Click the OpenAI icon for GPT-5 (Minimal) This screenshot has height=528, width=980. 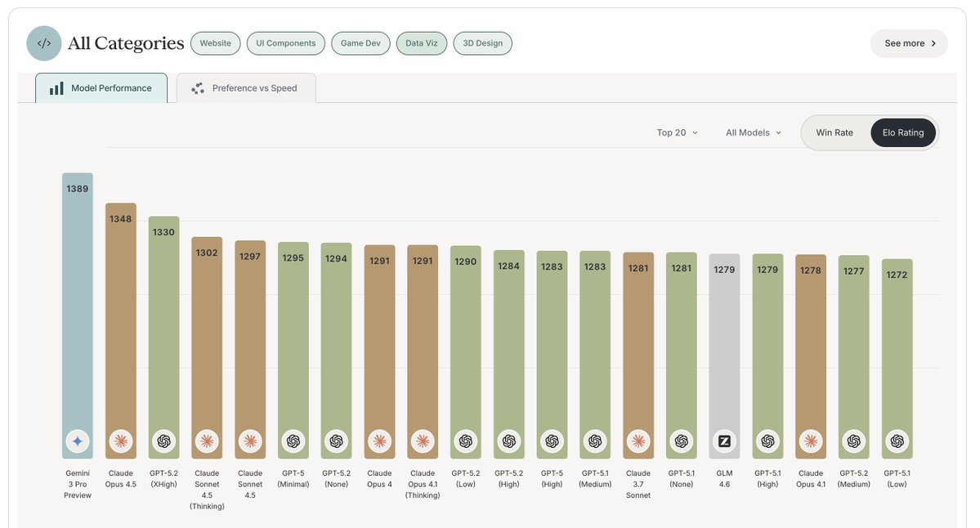pos(293,441)
